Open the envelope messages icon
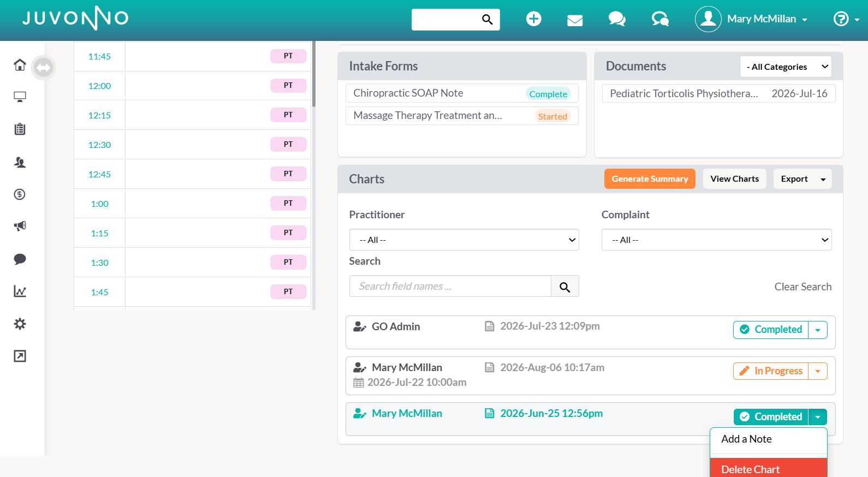This screenshot has height=477, width=868. click(575, 20)
